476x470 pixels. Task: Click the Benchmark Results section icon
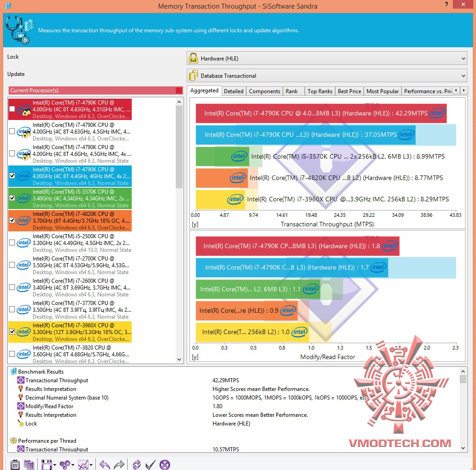click(x=13, y=371)
